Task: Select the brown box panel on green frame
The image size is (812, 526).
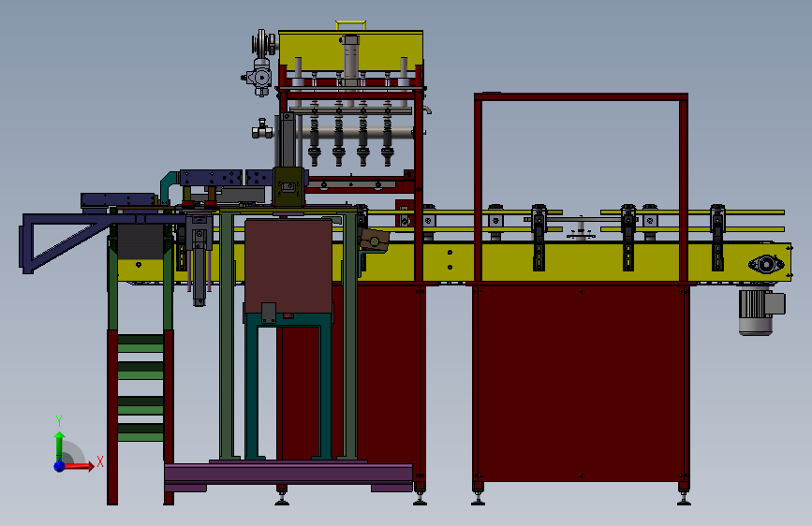Action: click(288, 266)
